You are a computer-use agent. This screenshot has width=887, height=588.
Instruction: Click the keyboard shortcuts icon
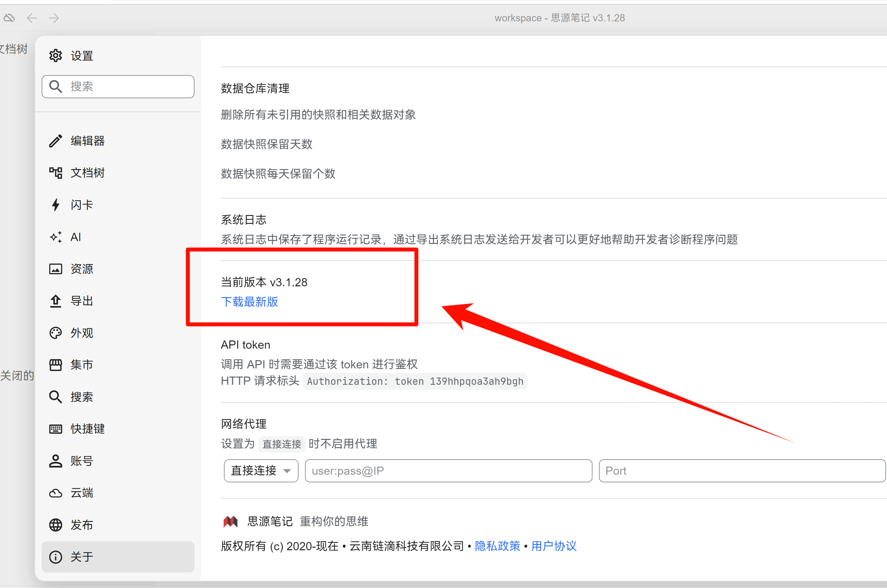55,429
